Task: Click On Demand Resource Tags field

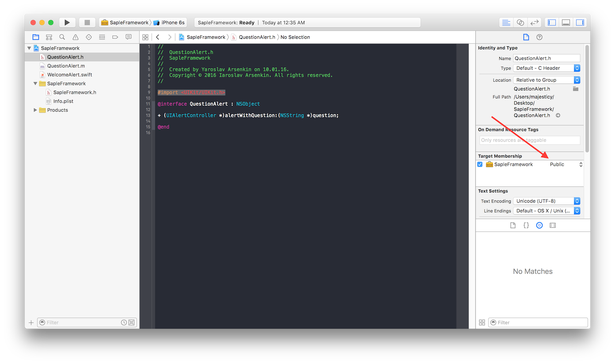Action: click(x=530, y=140)
